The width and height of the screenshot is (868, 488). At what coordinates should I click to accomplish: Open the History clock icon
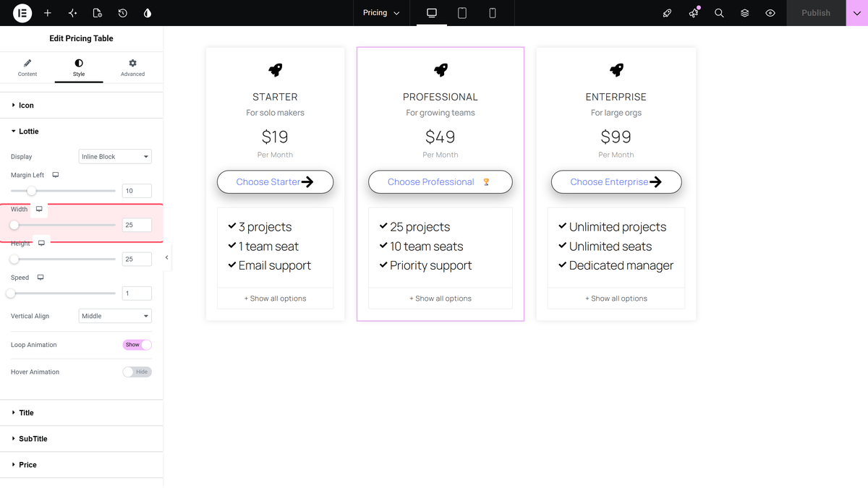[x=123, y=13]
